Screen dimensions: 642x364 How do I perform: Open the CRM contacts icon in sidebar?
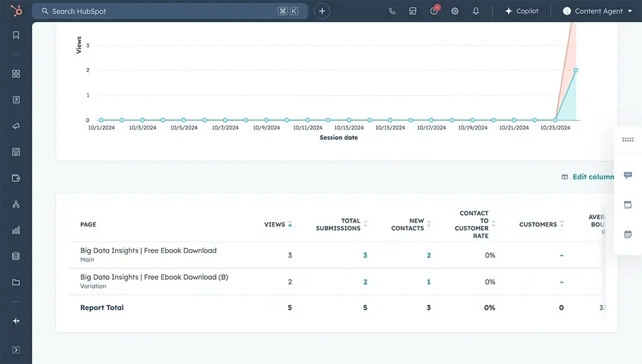[16, 100]
